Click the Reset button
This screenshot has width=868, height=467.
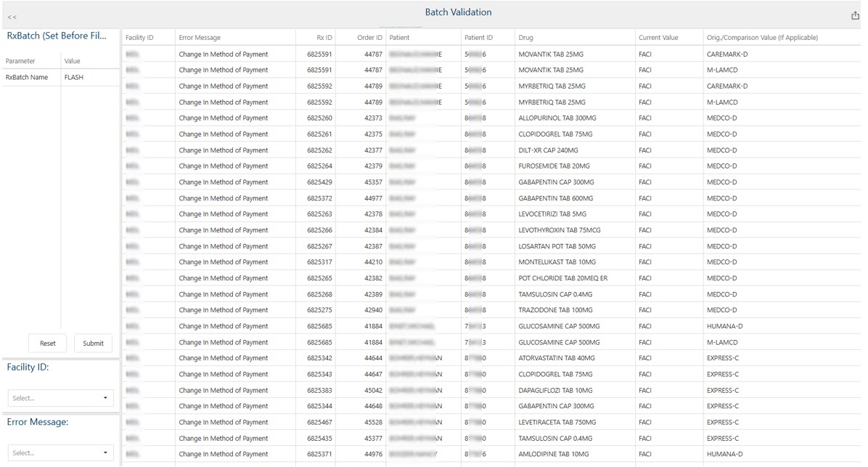(48, 344)
